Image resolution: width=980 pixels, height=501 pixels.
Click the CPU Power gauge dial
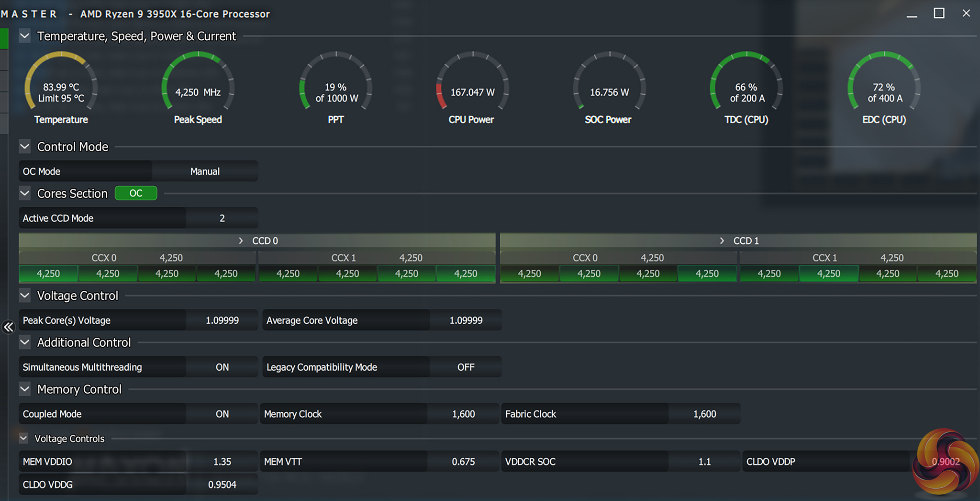[472, 87]
